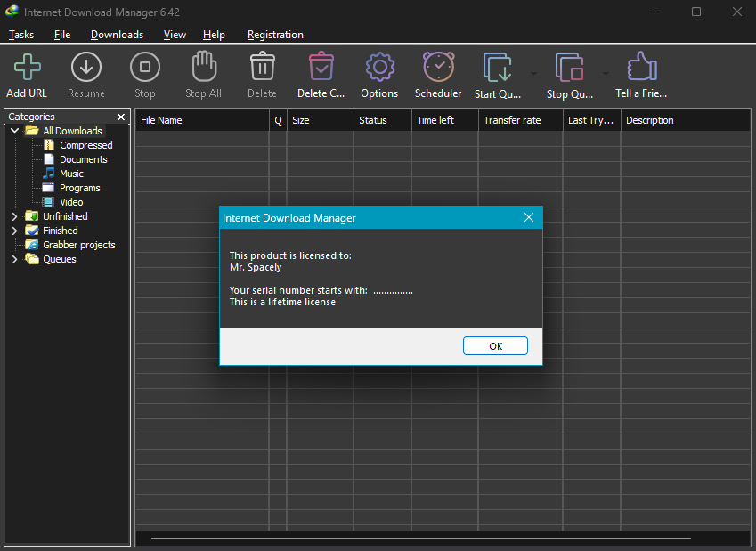
Task: Click the Tell a Friend thumbs-up icon
Action: point(642,67)
